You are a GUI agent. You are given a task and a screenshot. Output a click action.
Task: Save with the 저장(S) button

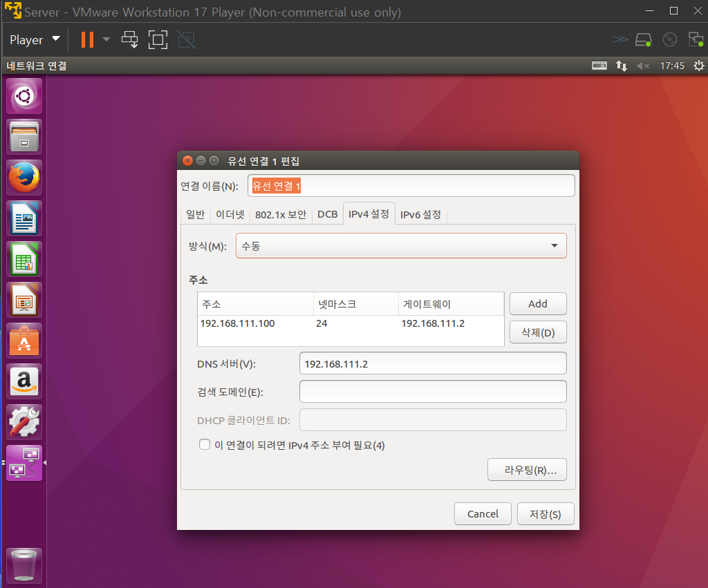[x=546, y=513]
